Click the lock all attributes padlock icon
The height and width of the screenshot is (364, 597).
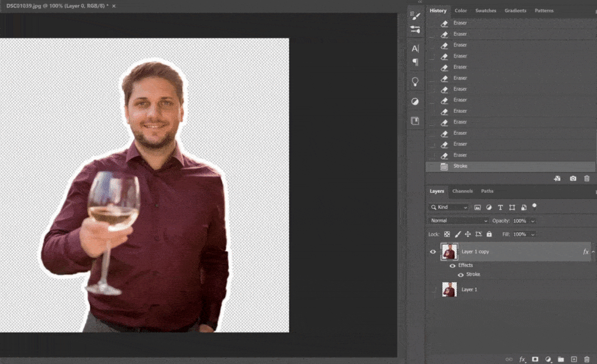489,235
